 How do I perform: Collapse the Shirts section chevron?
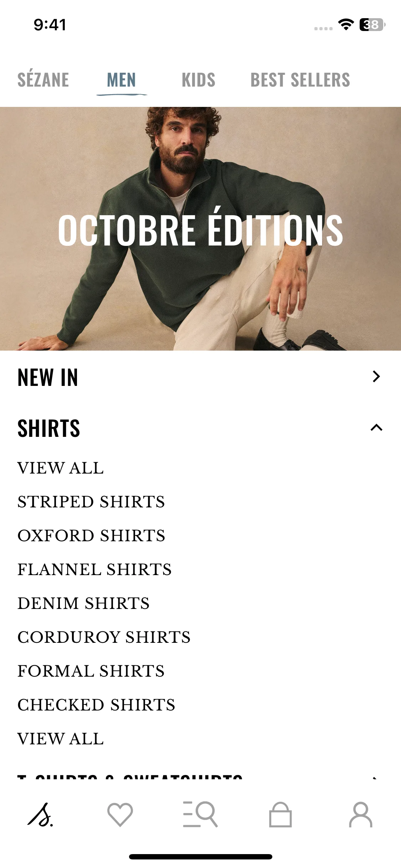(376, 428)
